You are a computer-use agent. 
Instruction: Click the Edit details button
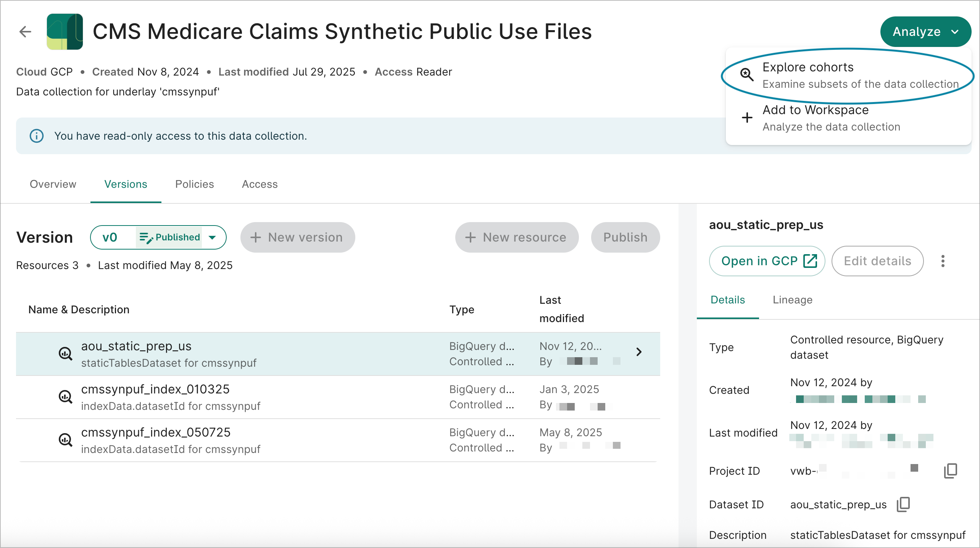pyautogui.click(x=877, y=261)
